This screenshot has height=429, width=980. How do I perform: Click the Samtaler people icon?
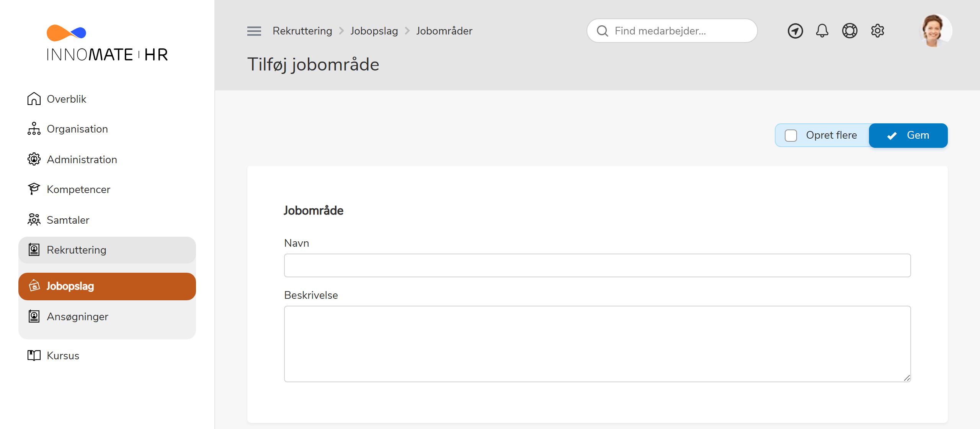34,219
